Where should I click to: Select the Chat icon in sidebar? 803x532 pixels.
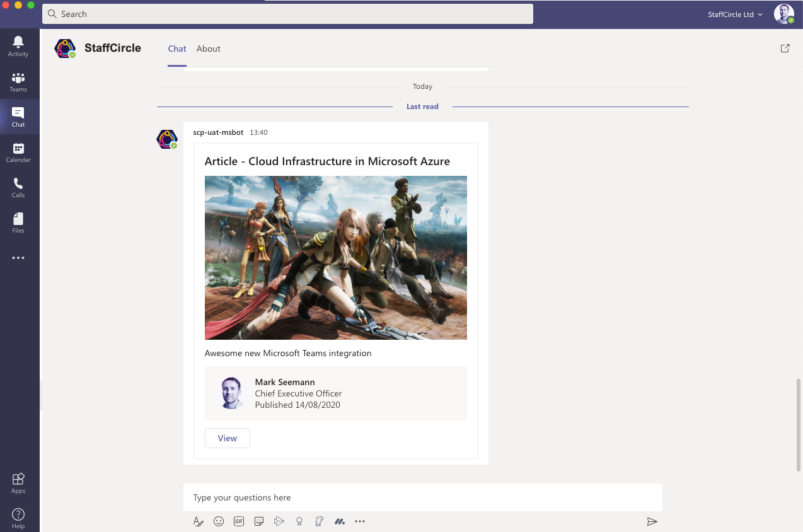pos(18,117)
